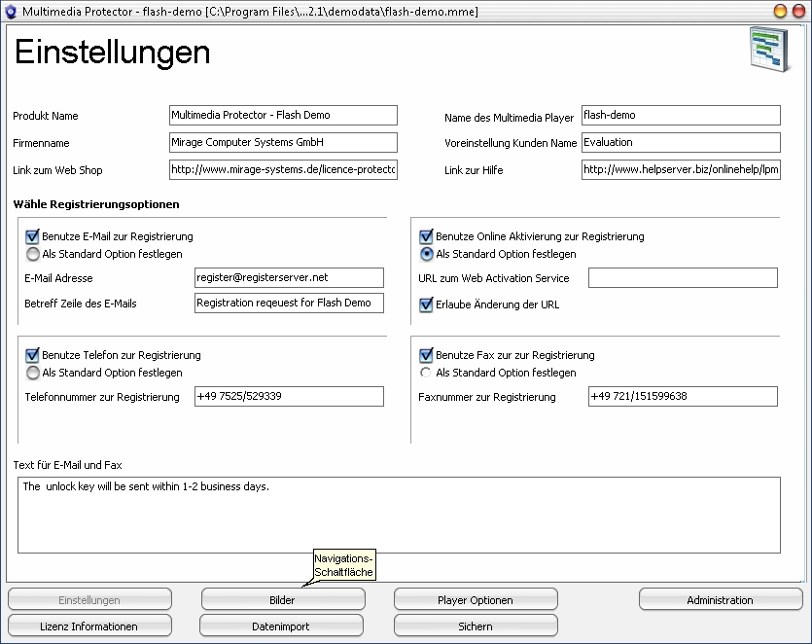Uncheck 'Benutze Online Aktivierung zur Registrierung'

426,236
